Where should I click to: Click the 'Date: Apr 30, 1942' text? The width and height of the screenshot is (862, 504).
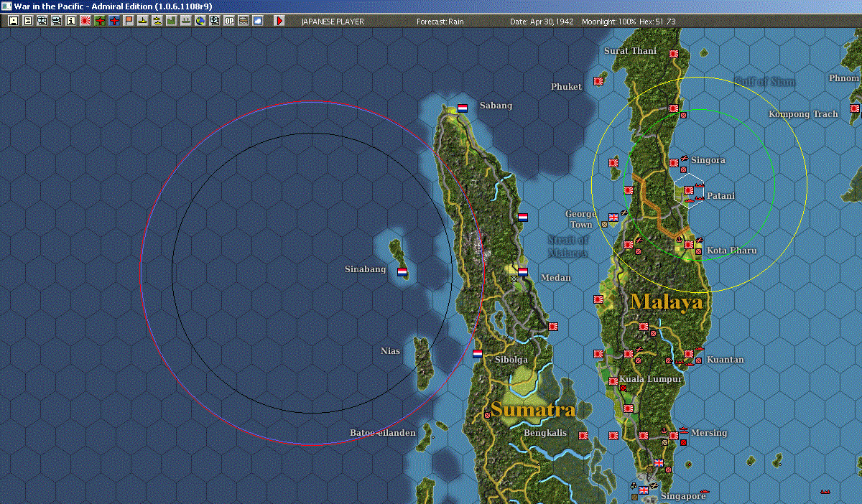(x=542, y=22)
